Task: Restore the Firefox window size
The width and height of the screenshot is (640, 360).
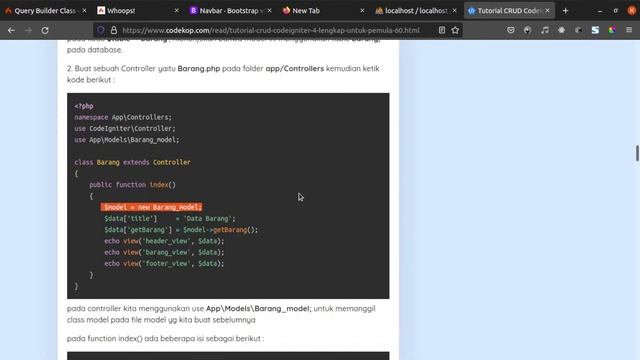Action: click(616, 11)
